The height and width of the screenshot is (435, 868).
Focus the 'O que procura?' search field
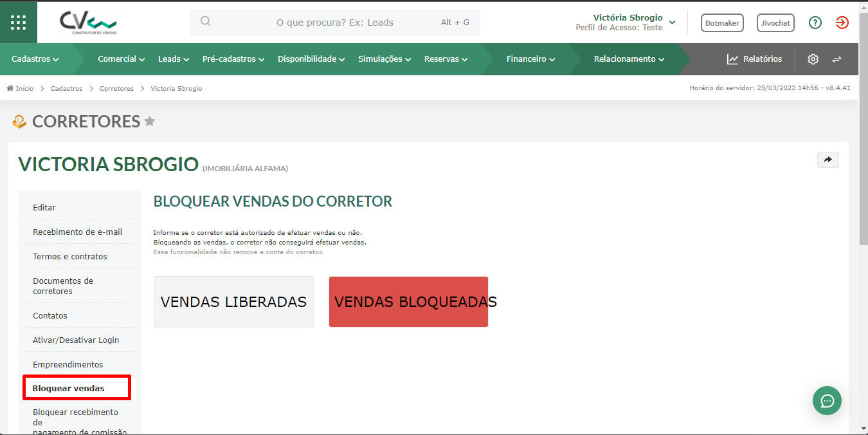335,23
